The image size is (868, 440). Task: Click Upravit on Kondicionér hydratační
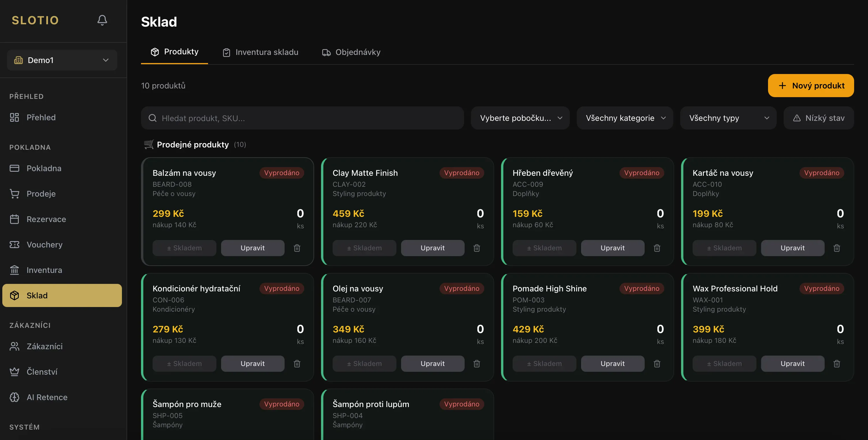tap(252, 364)
